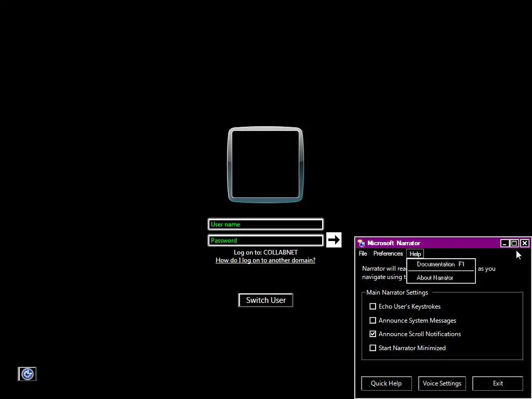Open the Narrator Preferences menu
The width and height of the screenshot is (532, 399).
pos(388,254)
